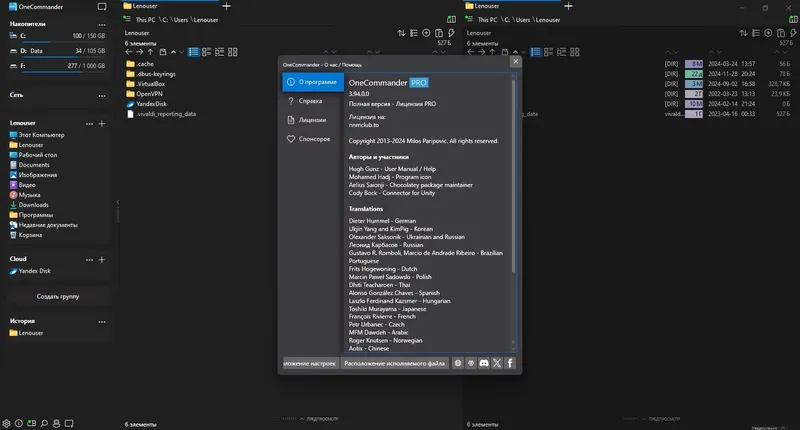
Task: Add a new tab in right pane
Action: click(x=568, y=6)
